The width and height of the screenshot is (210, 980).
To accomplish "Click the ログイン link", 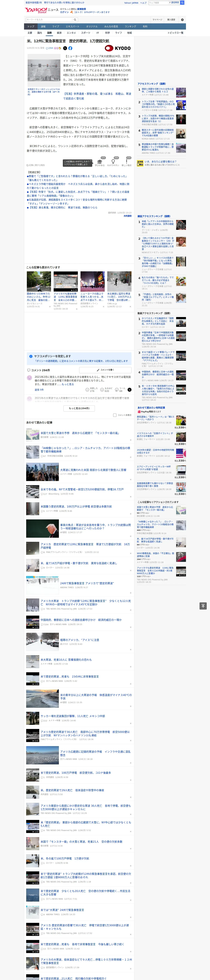I will 64,12.
